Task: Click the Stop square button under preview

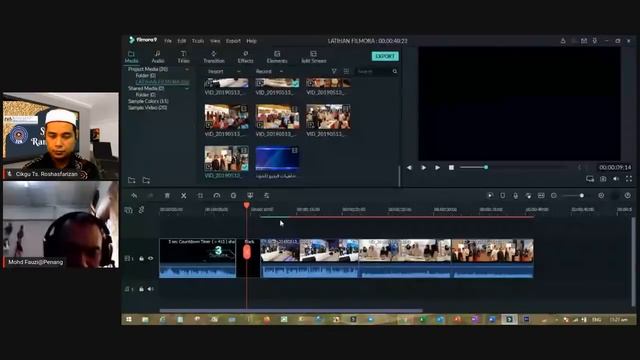Action: [x=451, y=167]
